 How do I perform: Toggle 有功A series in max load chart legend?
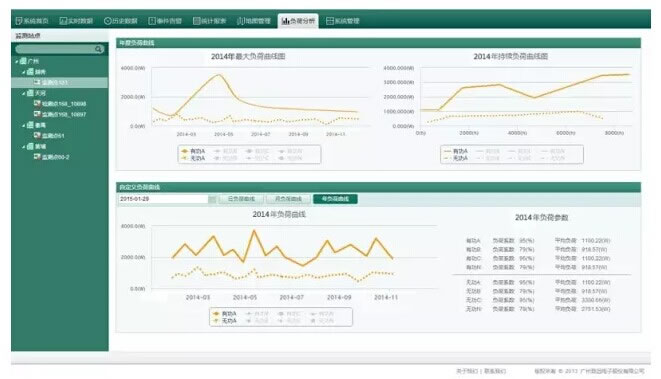(193, 151)
